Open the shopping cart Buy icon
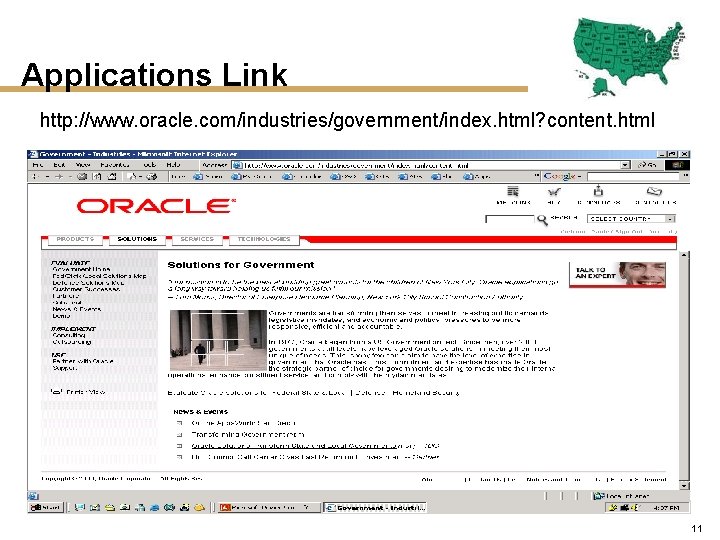This screenshot has width=720, height=540. click(x=554, y=191)
